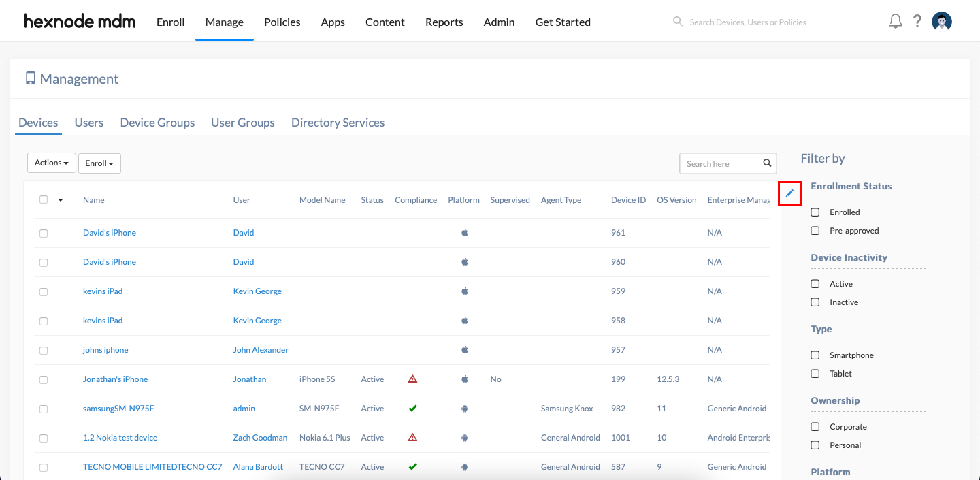Viewport: 980px width, 480px height.
Task: Switch to the User Groups tab
Action: pyautogui.click(x=243, y=123)
